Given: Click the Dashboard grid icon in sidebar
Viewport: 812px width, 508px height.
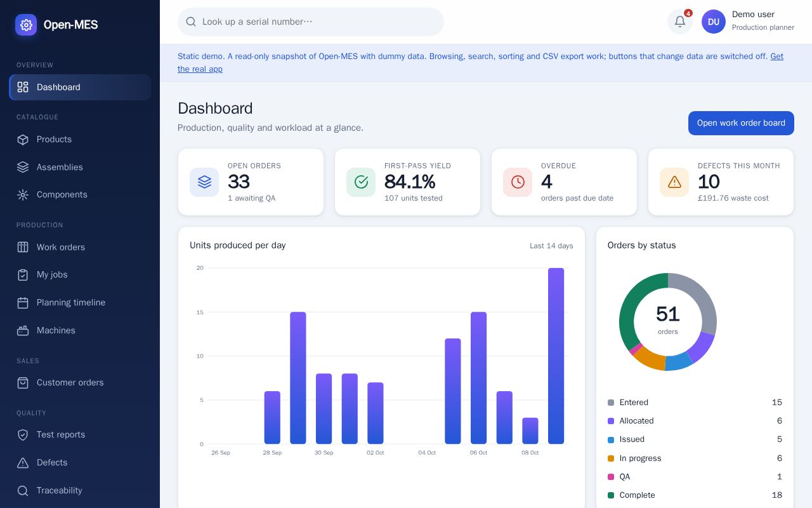Looking at the screenshot, I should [x=23, y=87].
